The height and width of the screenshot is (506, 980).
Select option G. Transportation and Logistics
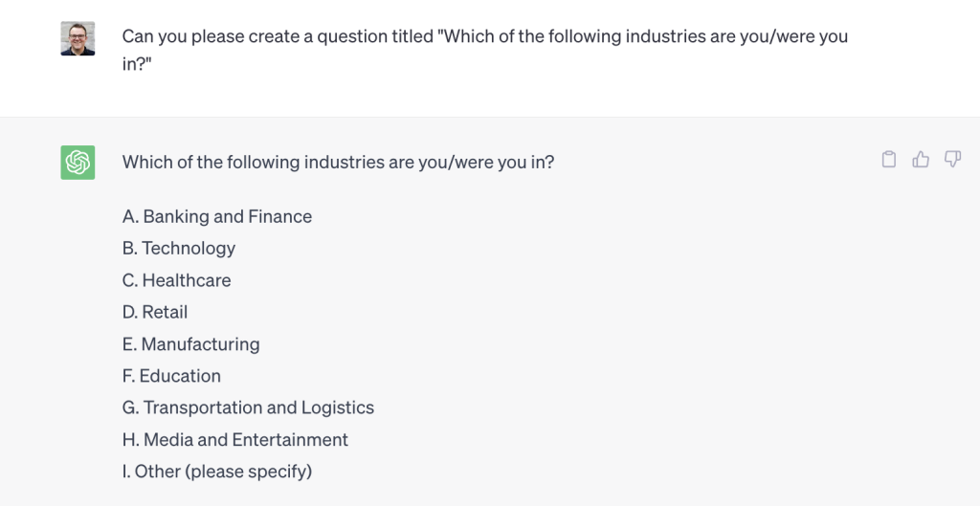(x=248, y=407)
